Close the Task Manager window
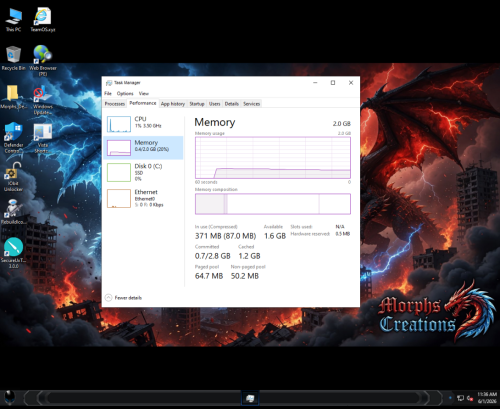Viewport: 500px width, 409px height. tap(351, 83)
